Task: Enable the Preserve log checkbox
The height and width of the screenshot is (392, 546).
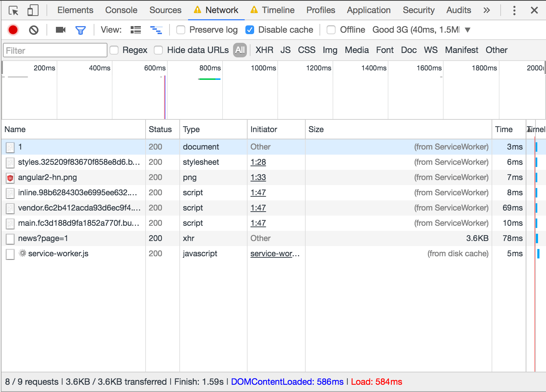Action: 181,30
